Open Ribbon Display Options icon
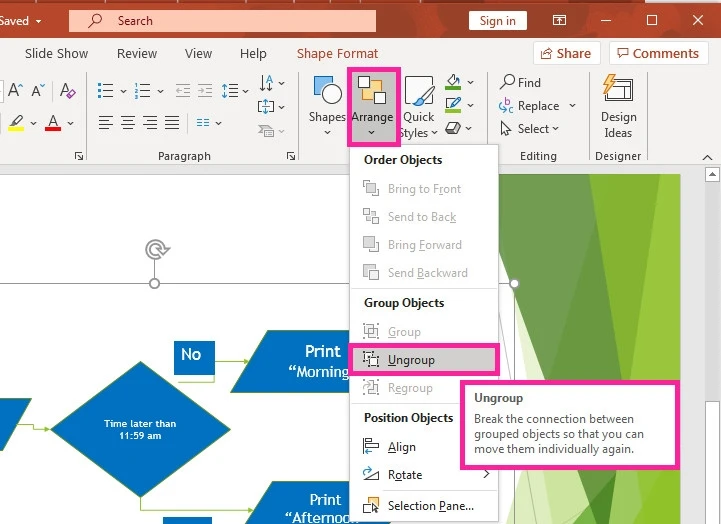Viewport: 721px width, 524px height. (x=559, y=20)
